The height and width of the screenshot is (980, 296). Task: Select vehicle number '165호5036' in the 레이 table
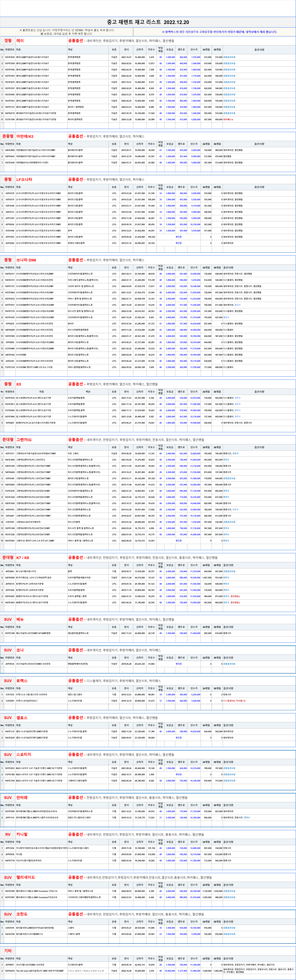(x=10, y=57)
